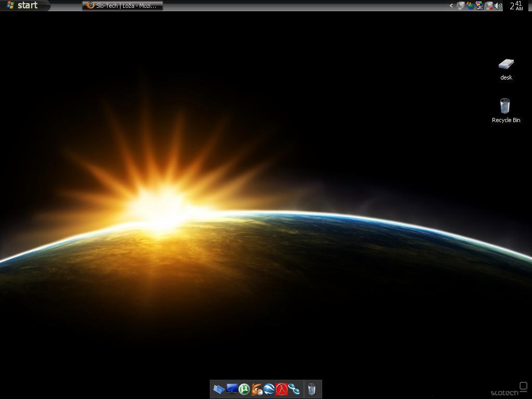Open the grey network computers tray icon
Image resolution: width=532 pixels, height=399 pixels.
coord(460,6)
